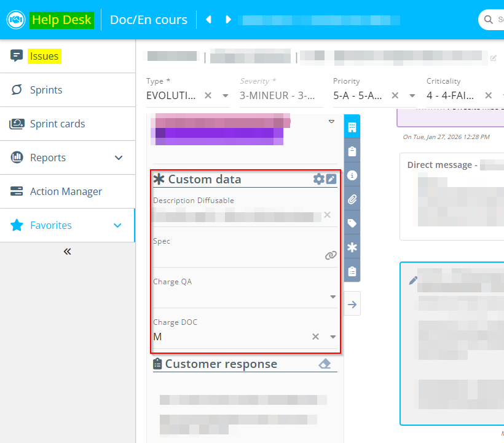Collapse the left sidebar with double chevron
Screen dimensions: 504x443
68,251
